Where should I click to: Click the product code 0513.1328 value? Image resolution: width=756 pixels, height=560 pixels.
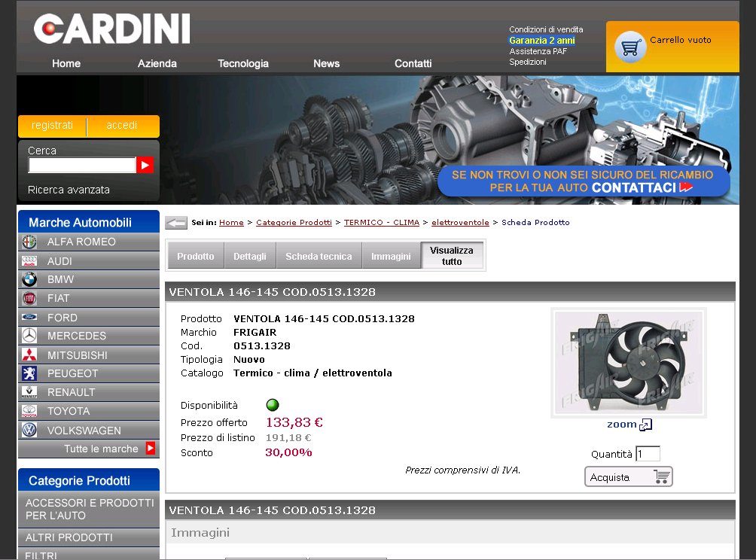pos(262,346)
